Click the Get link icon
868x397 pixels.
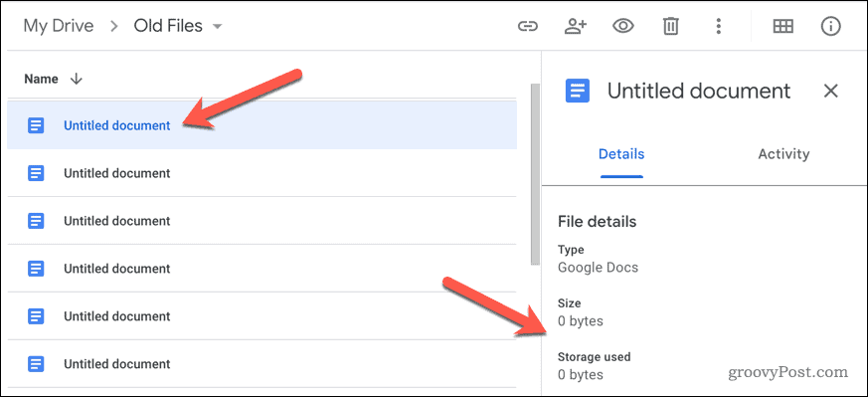(x=528, y=26)
